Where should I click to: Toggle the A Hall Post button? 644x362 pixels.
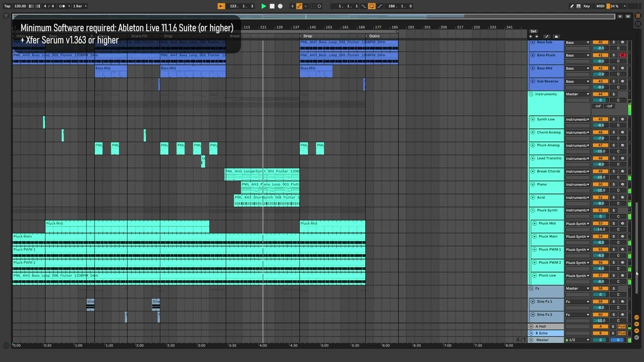(622, 326)
